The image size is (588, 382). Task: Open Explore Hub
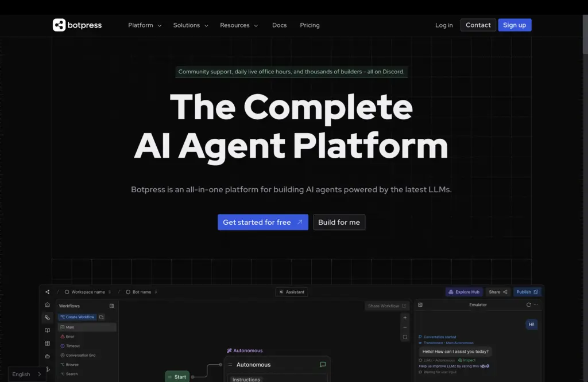pos(464,292)
